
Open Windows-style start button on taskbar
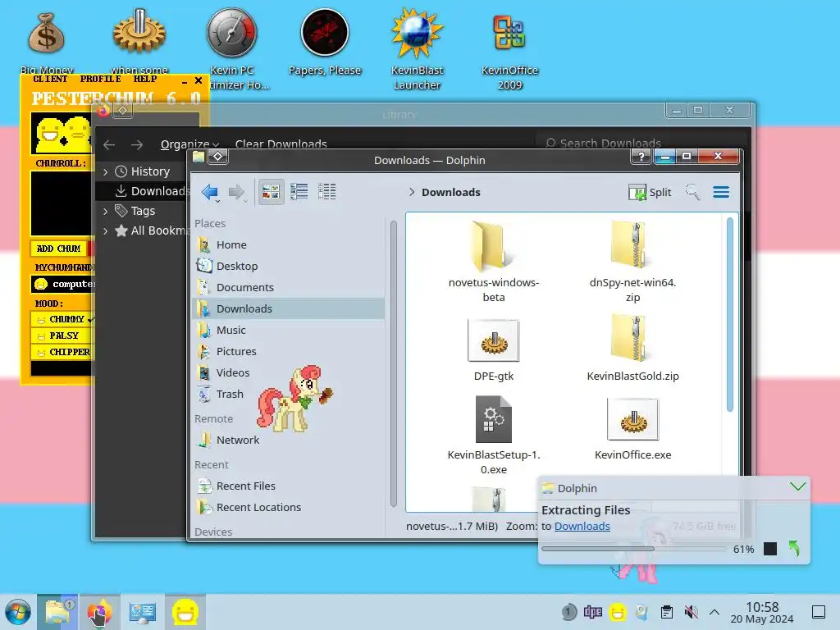click(x=18, y=612)
